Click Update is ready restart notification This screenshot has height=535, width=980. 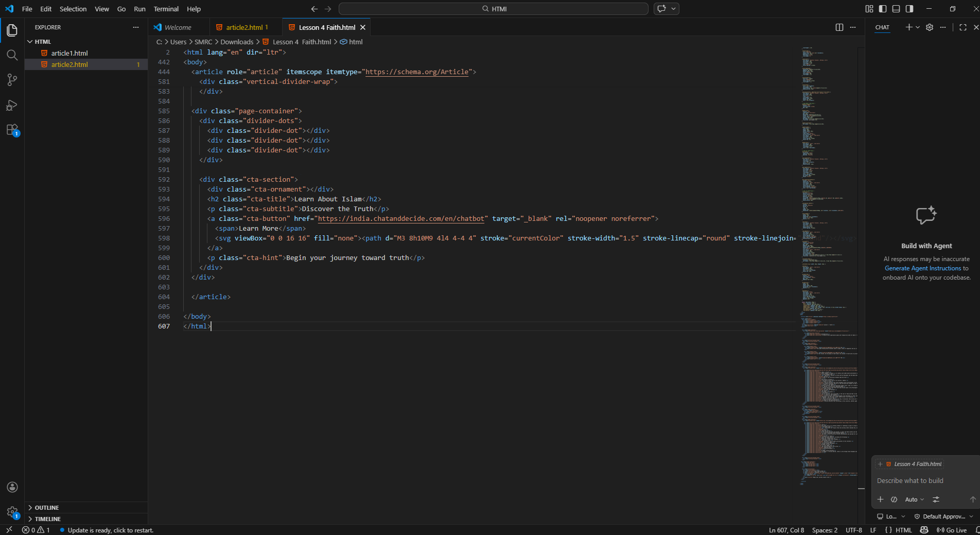pos(110,530)
